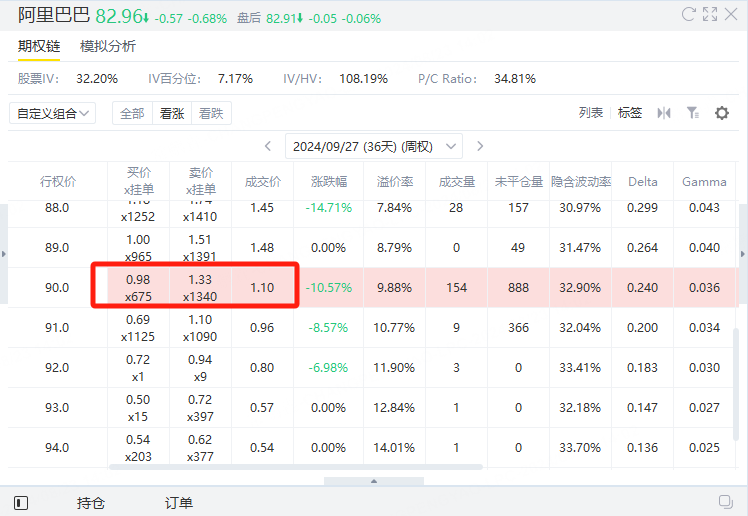The width and height of the screenshot is (748, 516).
Task: Switch to the 模拟分析 tab
Action: 108,46
